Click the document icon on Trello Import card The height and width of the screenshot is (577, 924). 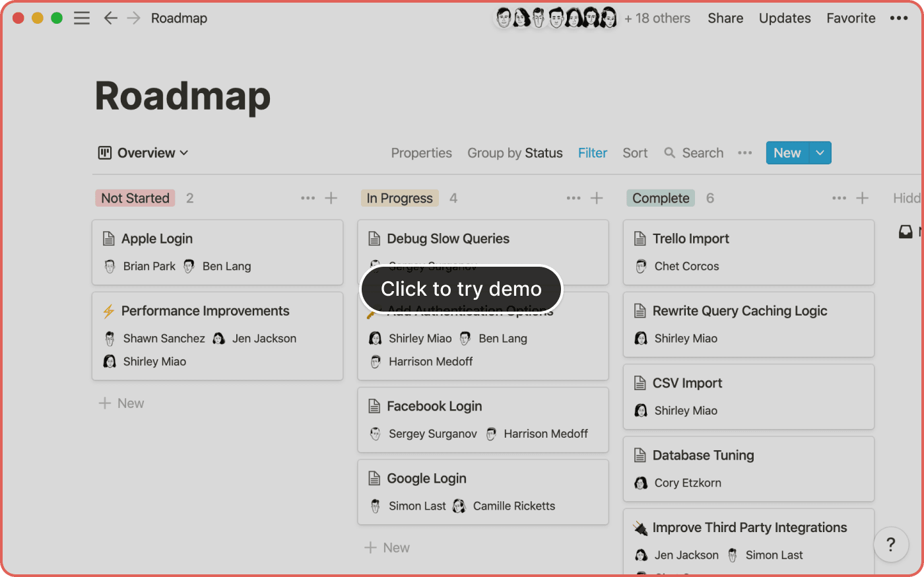(x=640, y=238)
